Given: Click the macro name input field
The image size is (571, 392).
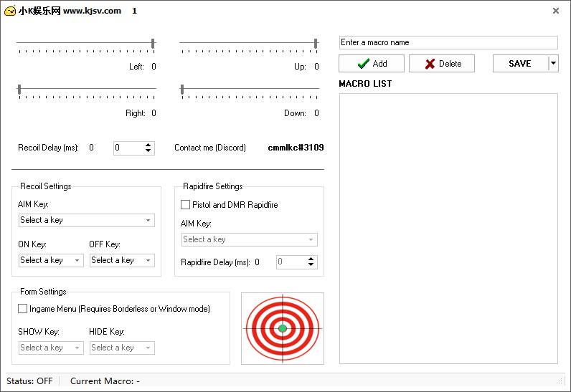Looking at the screenshot, I should pyautogui.click(x=448, y=42).
